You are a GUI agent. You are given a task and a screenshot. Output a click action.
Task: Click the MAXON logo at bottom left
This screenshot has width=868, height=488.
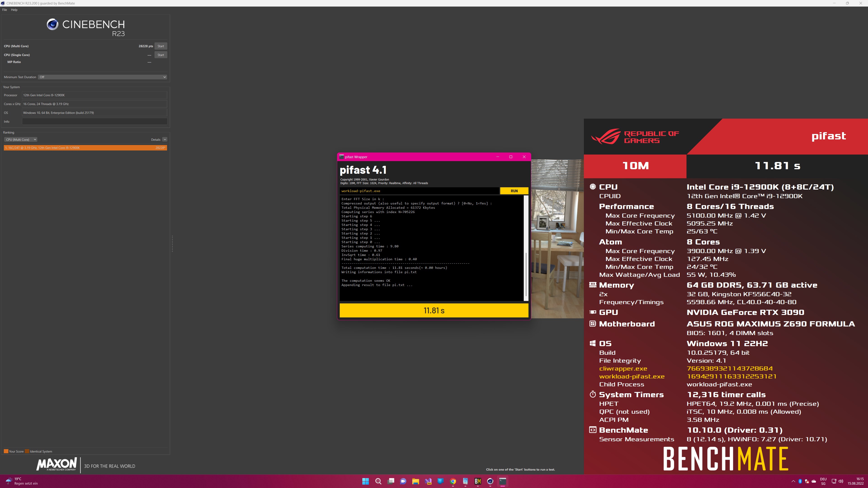pos(57,464)
